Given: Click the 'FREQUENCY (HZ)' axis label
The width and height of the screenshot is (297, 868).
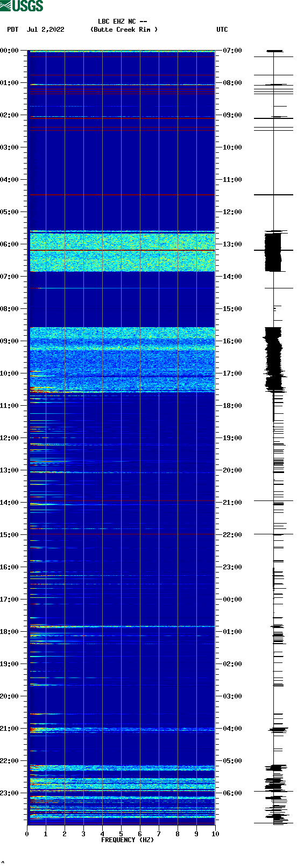Looking at the screenshot, I should [x=128, y=839].
